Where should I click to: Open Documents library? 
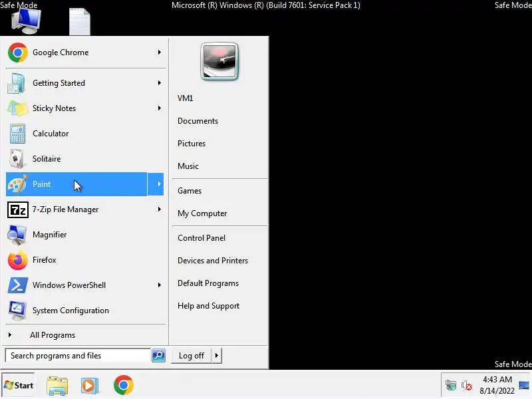[198, 121]
